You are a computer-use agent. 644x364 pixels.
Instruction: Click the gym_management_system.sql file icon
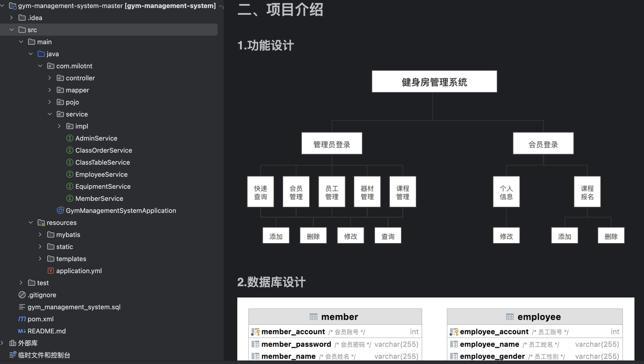pos(22,307)
